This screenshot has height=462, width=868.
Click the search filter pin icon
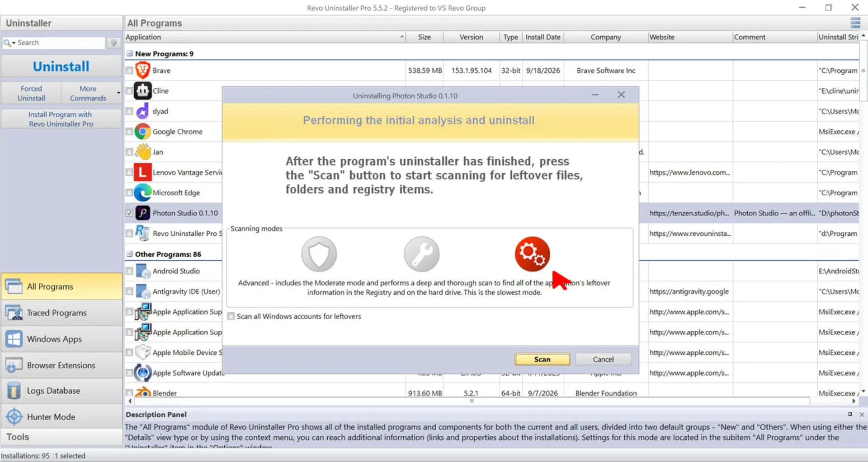pyautogui.click(x=113, y=43)
